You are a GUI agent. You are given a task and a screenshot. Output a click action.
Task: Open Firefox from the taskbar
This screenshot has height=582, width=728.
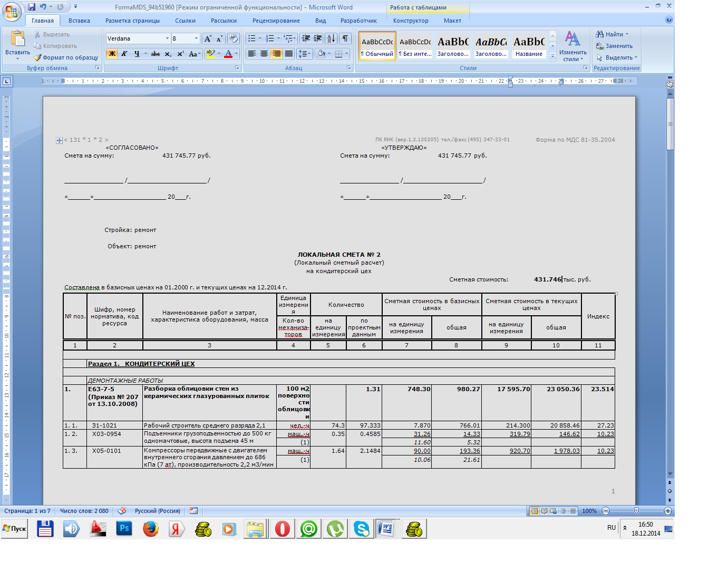pos(151,529)
